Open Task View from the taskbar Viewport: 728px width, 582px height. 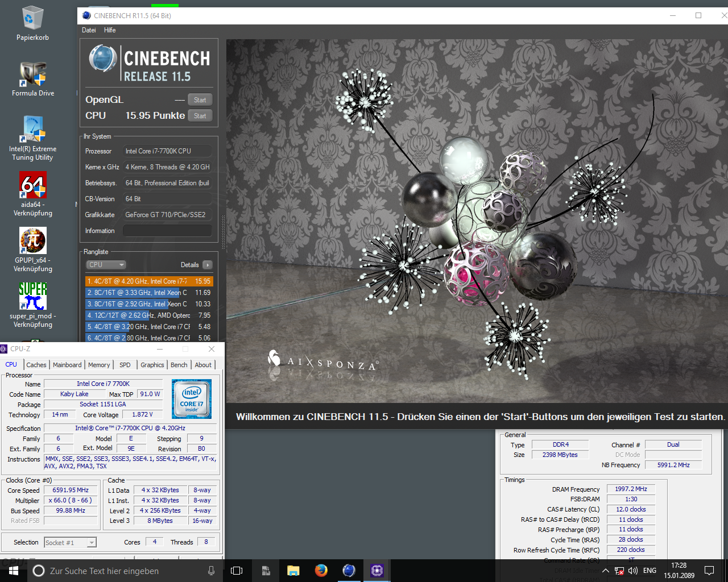(237, 571)
